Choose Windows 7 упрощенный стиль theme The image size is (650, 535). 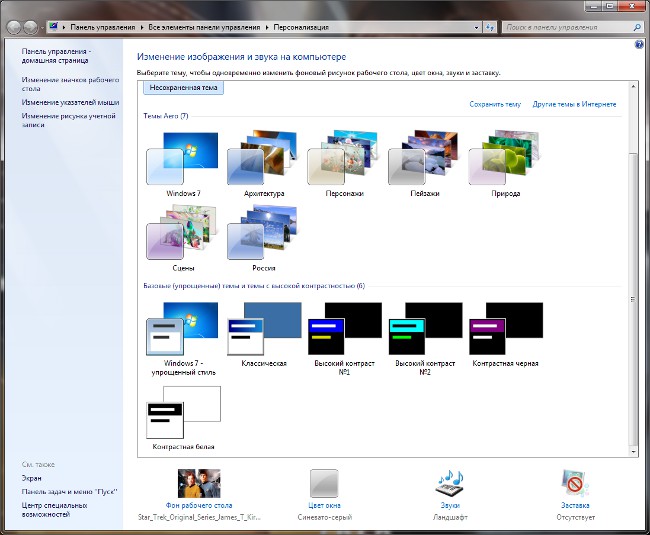[183, 339]
